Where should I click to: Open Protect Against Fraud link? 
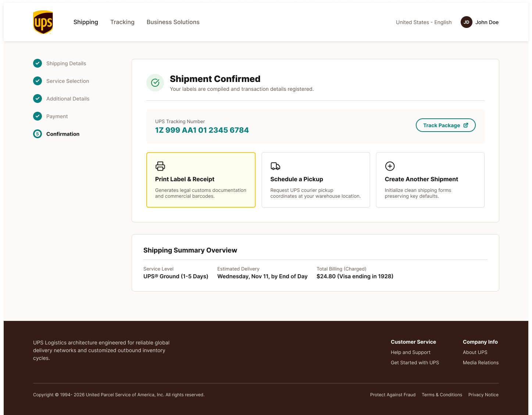(393, 395)
